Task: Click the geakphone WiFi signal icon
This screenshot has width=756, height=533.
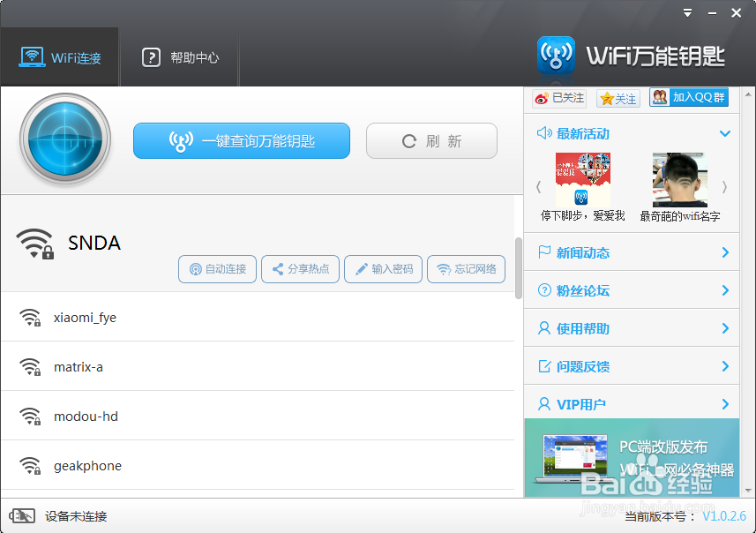Action: (x=30, y=466)
